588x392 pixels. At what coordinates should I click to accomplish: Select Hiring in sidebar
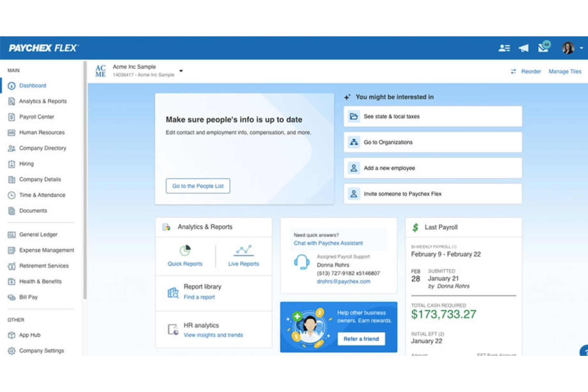coord(26,164)
